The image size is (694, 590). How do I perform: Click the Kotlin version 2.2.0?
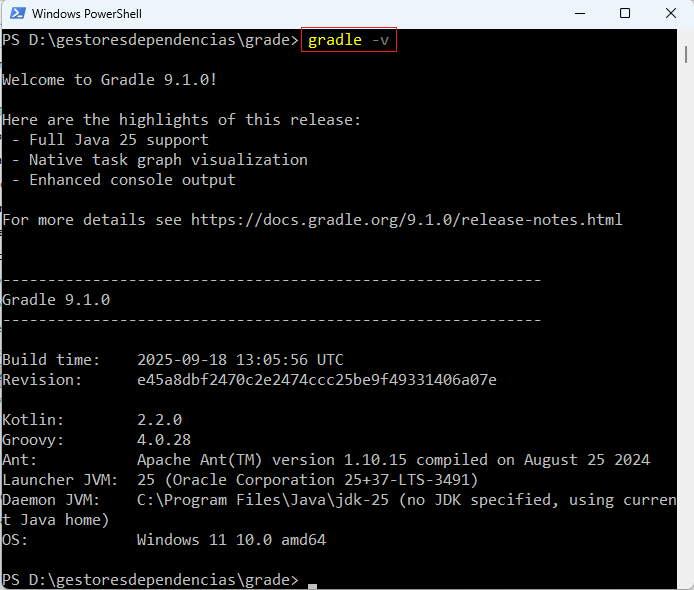tap(159, 420)
